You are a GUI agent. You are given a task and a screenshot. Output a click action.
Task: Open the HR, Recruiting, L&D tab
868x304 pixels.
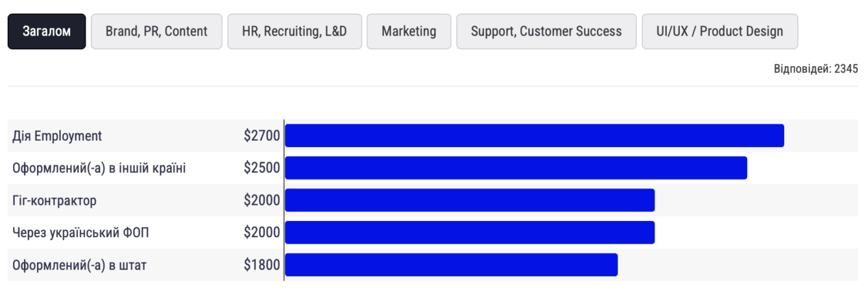point(295,31)
